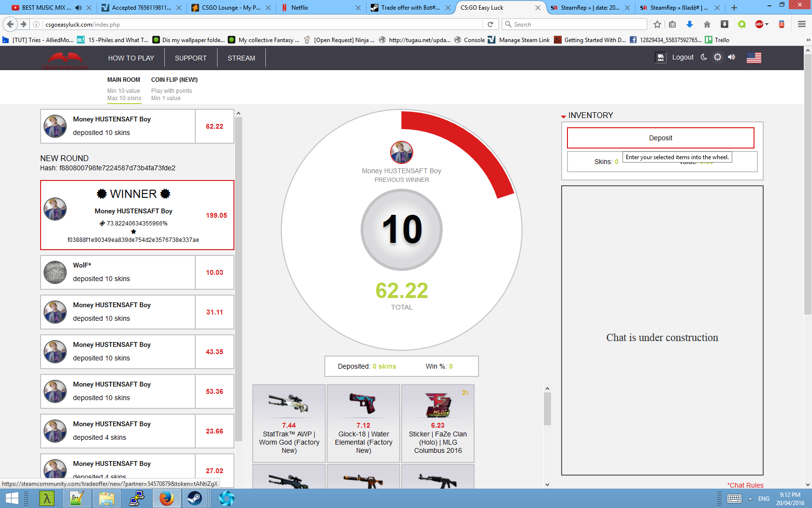Switch to COIN FLIP (NEW!) room
Screen dimensions: 812x508
(174, 80)
